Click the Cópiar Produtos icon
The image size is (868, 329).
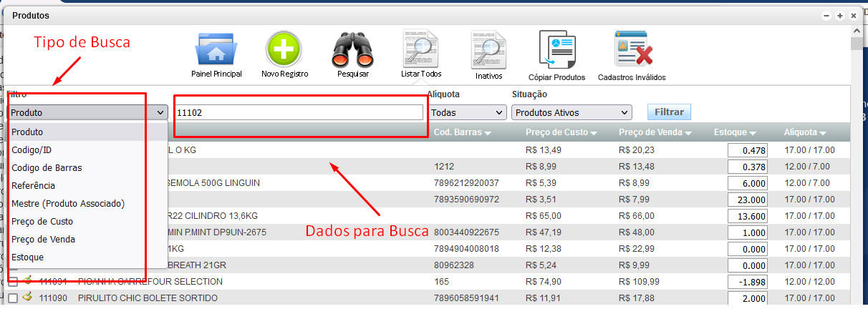click(556, 51)
